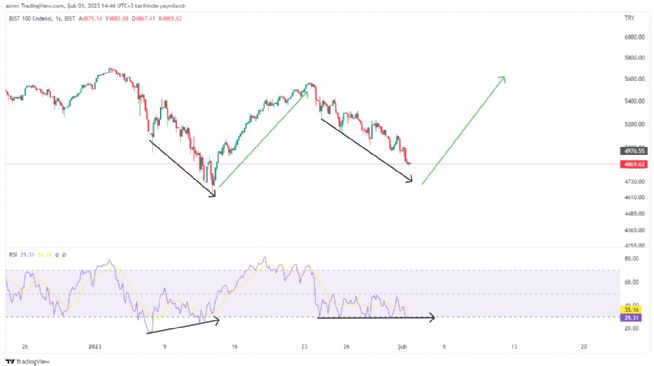Click the grey 4970 price tag
The width and height of the screenshot is (654, 366).
click(x=634, y=151)
